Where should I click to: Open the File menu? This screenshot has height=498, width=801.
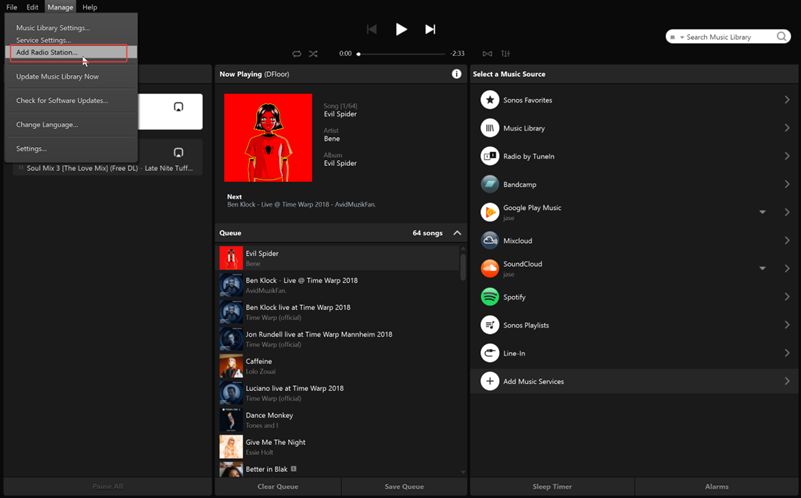pyautogui.click(x=12, y=7)
